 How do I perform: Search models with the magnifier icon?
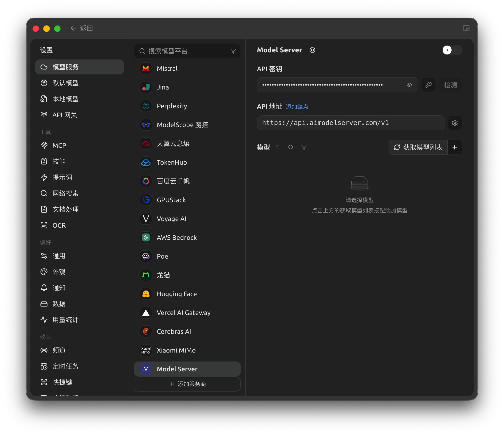click(x=291, y=147)
